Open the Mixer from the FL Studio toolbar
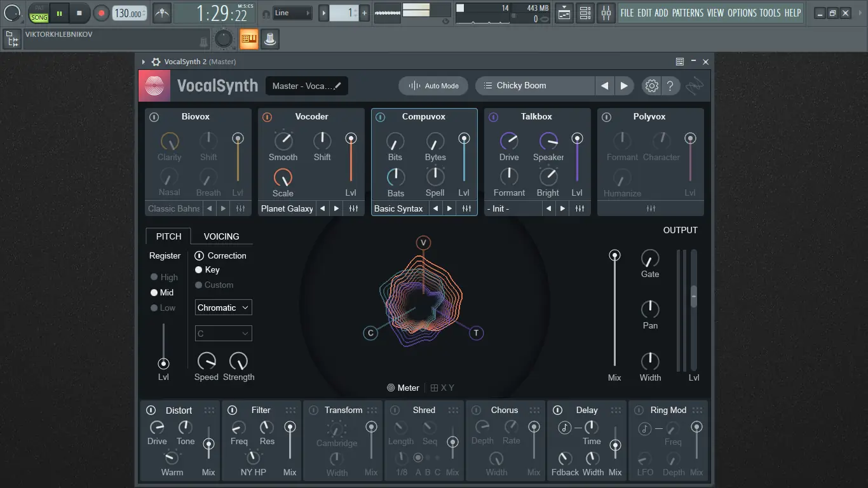 606,13
